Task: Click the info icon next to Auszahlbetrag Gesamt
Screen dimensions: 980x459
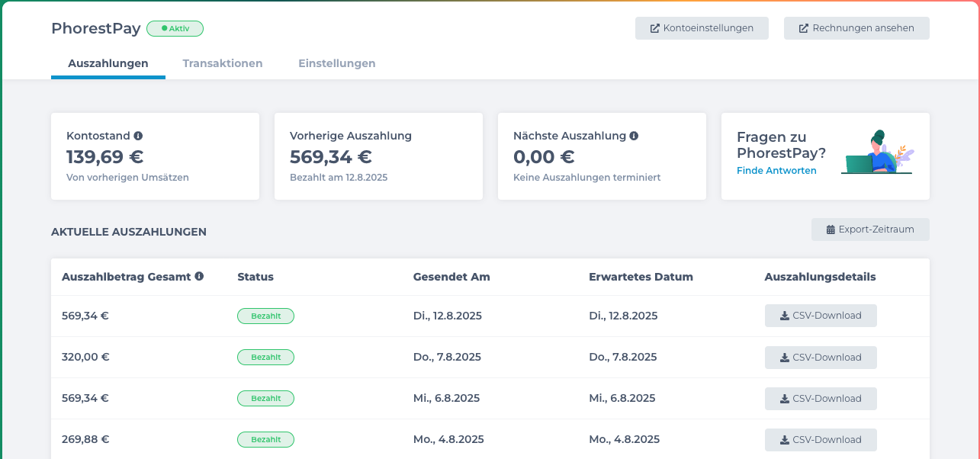Action: [199, 276]
